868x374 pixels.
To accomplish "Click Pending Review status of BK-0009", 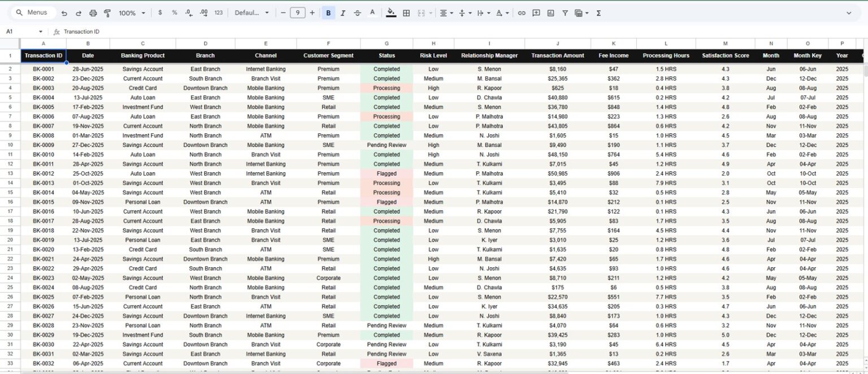I will click(387, 145).
